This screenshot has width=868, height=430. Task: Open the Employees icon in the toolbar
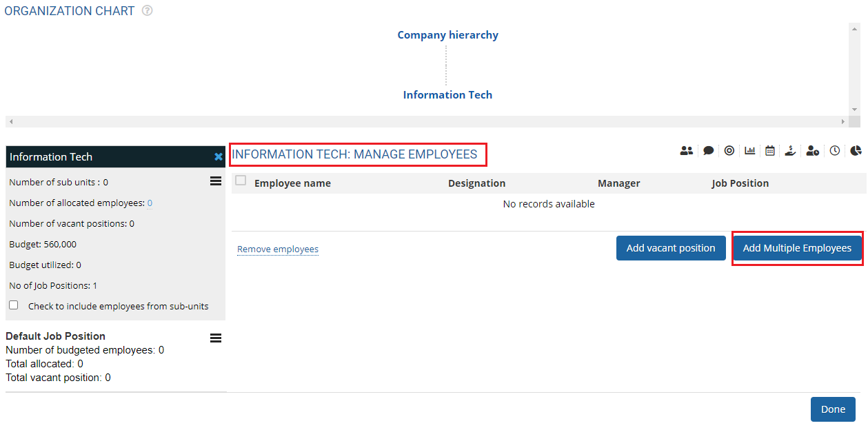pos(686,150)
